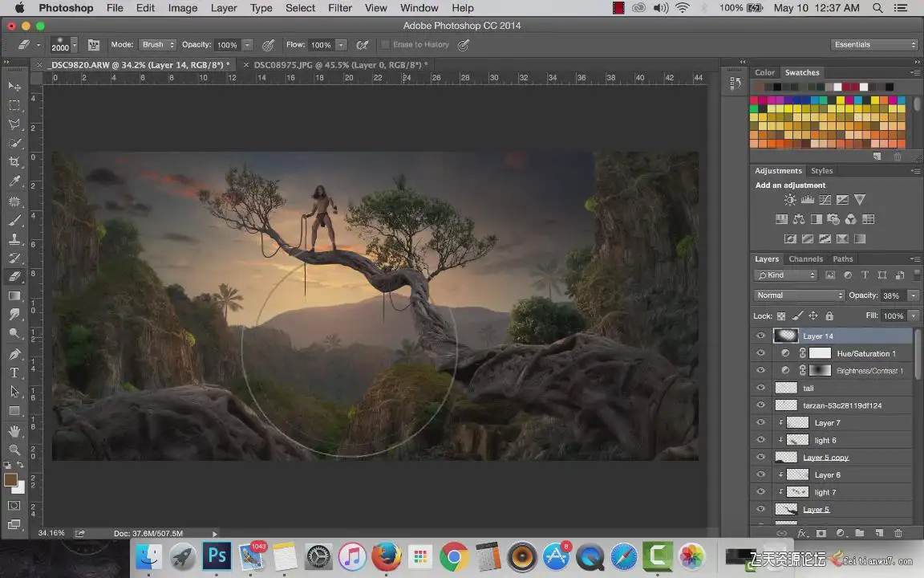This screenshot has height=578, width=924.
Task: Open the Filter menu
Action: [340, 8]
